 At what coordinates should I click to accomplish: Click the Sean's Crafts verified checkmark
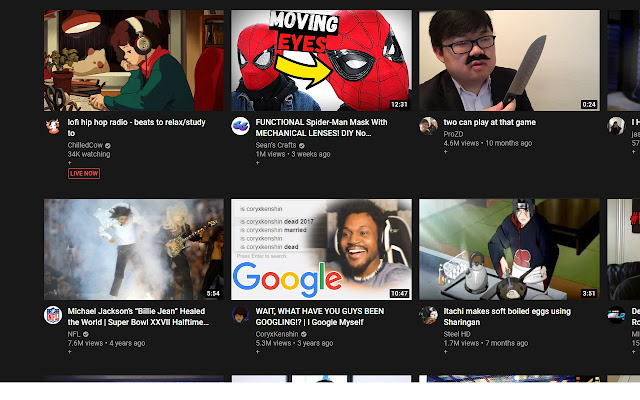[x=302, y=145]
